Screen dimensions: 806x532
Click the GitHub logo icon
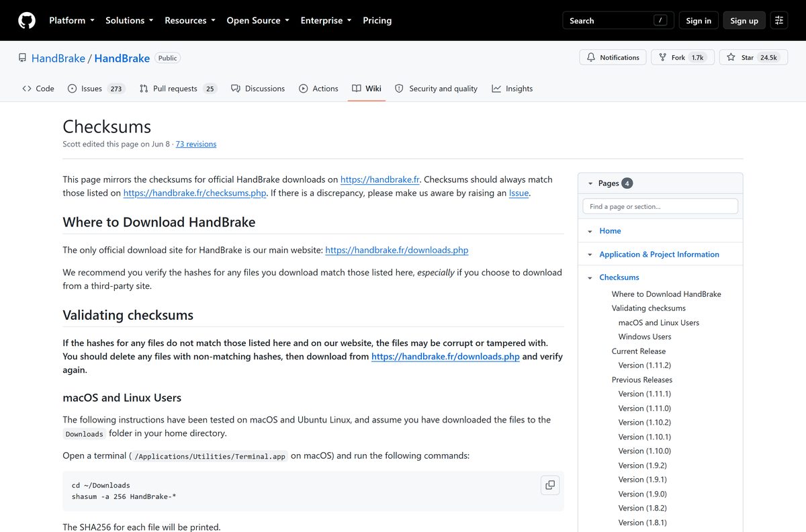(x=27, y=21)
